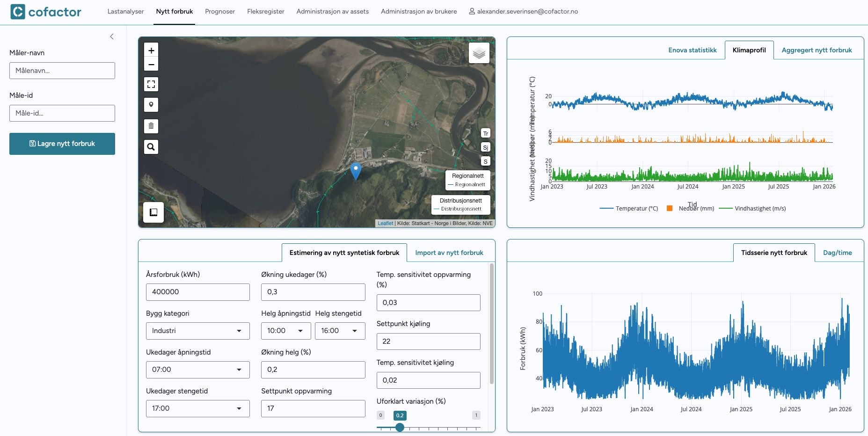Click the trash icon to delete map markers
868x436 pixels.
(151, 126)
